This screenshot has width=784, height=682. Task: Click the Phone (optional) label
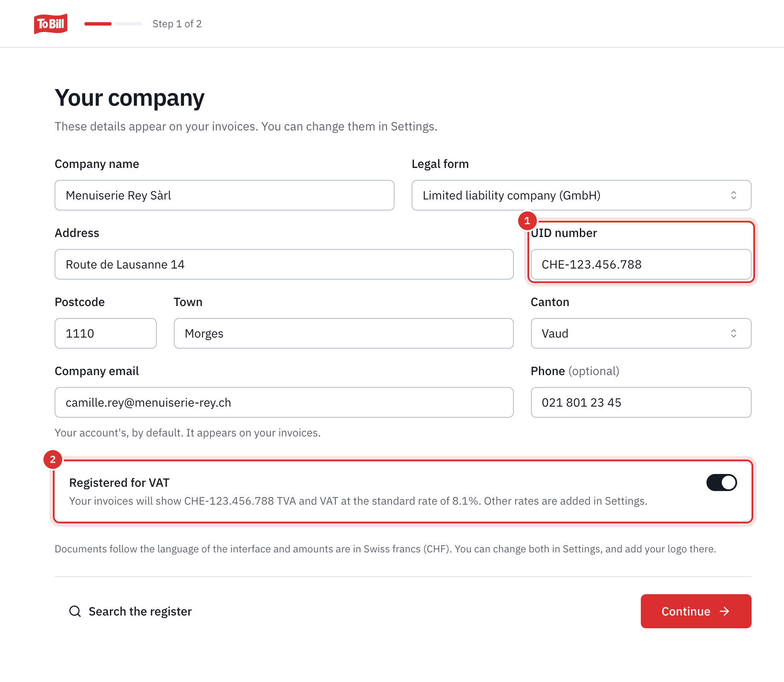click(575, 371)
